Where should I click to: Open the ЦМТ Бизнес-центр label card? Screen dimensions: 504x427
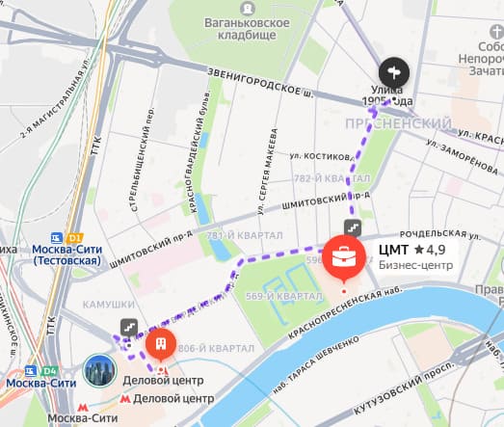(x=416, y=257)
